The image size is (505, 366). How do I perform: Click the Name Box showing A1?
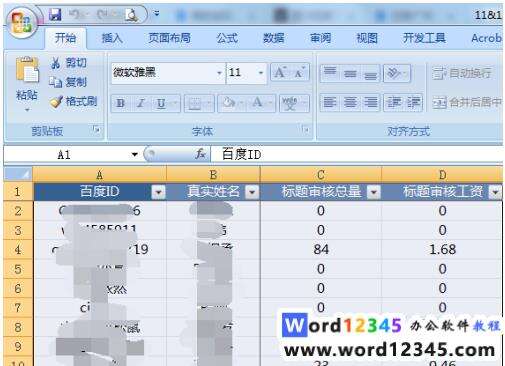coord(72,154)
